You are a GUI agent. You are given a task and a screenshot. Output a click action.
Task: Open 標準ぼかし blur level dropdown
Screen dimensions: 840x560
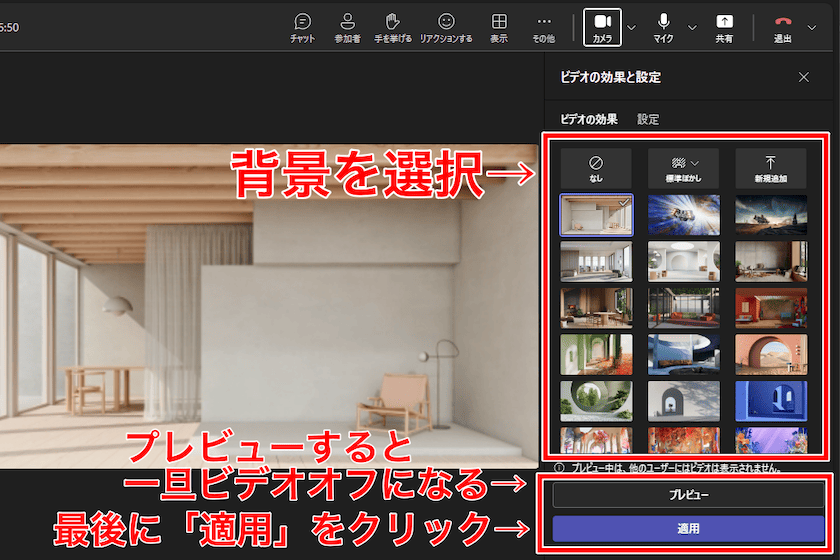point(683,167)
